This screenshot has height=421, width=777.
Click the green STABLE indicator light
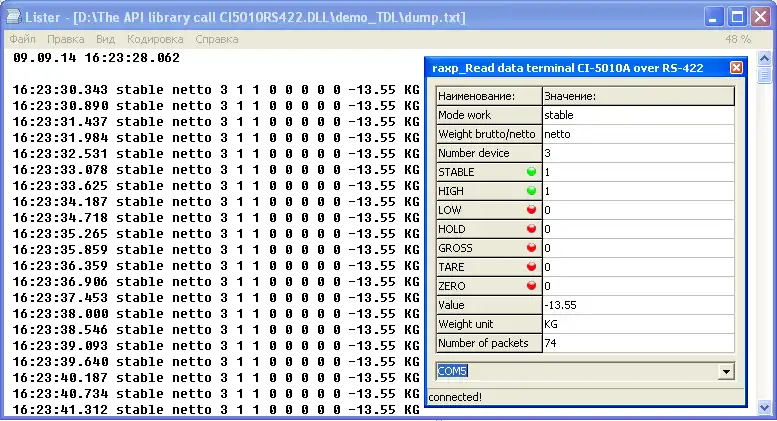531,172
